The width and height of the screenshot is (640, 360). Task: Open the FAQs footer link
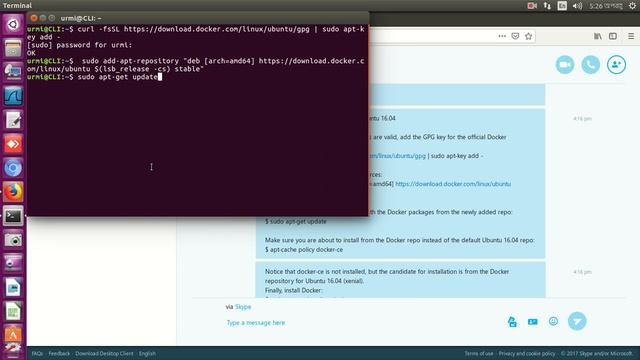(37, 353)
